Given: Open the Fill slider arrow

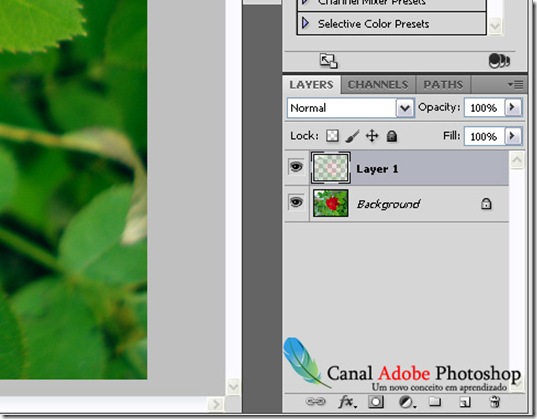Looking at the screenshot, I should pyautogui.click(x=513, y=136).
